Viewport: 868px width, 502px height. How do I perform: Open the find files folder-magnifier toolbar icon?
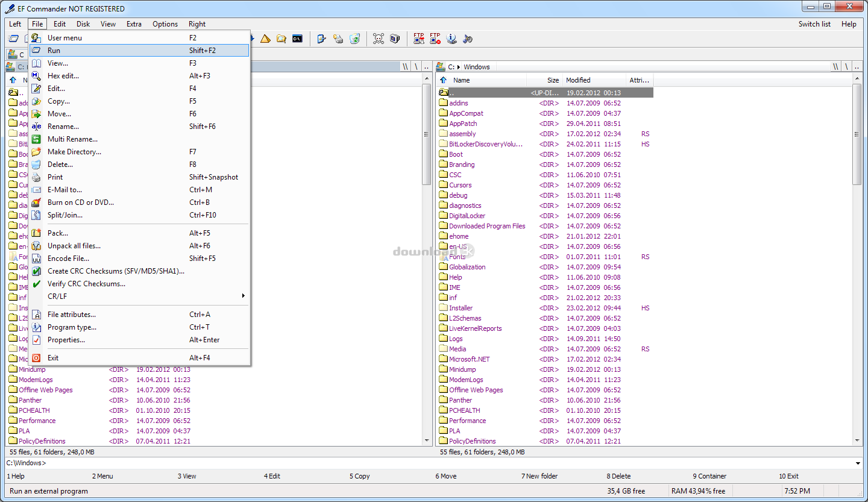[281, 39]
